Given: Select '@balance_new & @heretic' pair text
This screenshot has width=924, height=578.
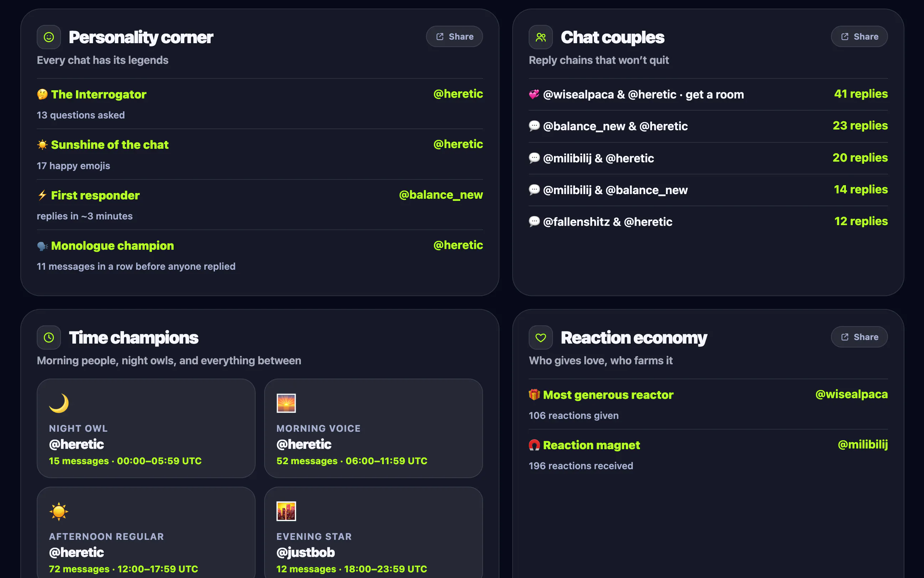Looking at the screenshot, I should [x=616, y=126].
